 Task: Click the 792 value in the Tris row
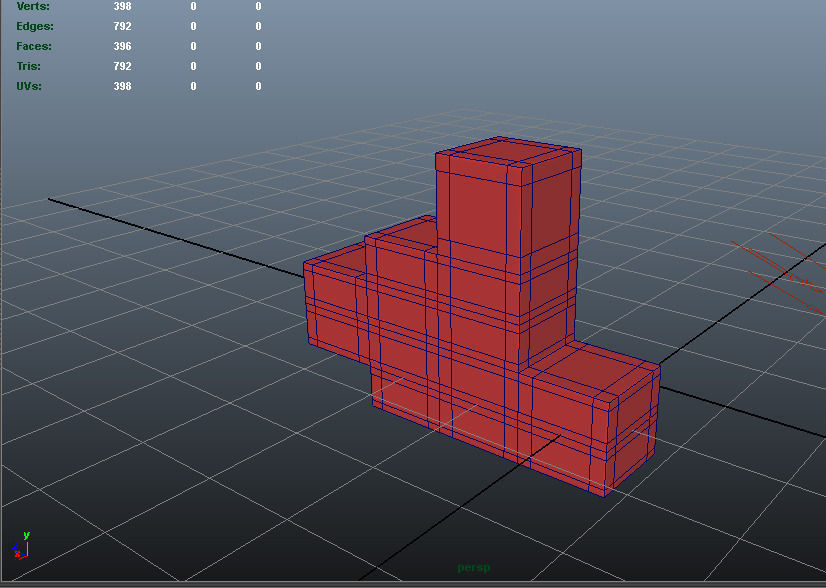coord(122,66)
